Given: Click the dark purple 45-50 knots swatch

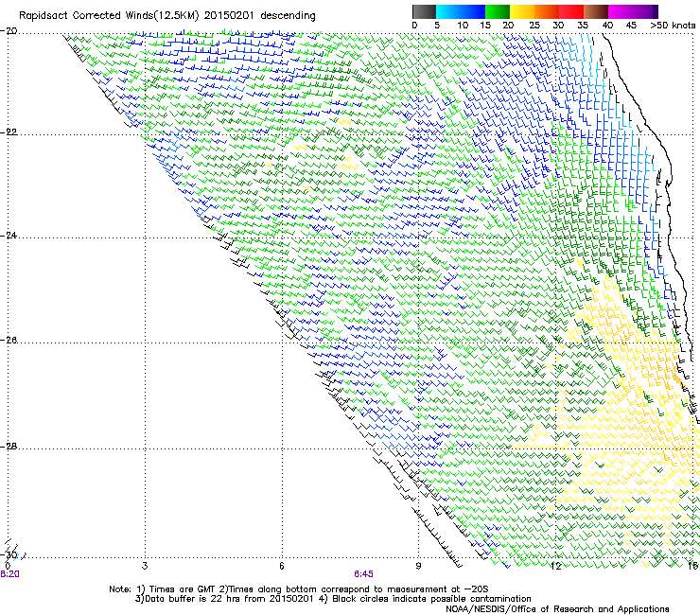Looking at the screenshot, I should [645, 11].
